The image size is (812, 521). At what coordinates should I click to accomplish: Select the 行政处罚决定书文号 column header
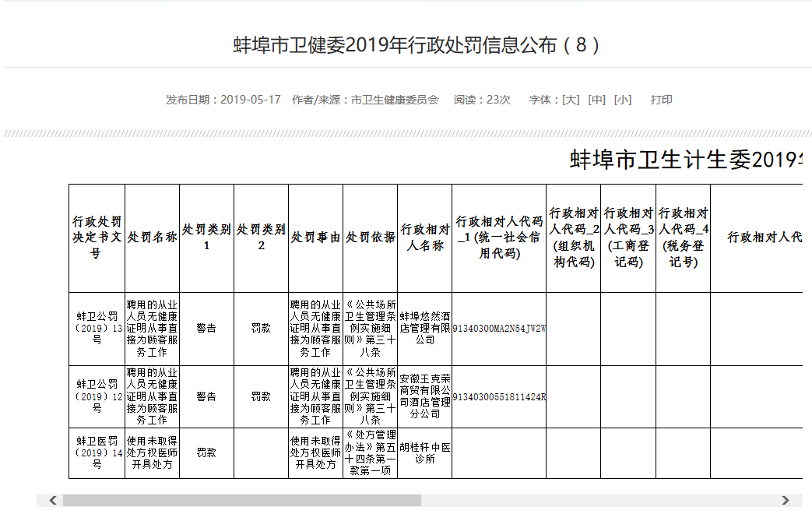pos(97,238)
